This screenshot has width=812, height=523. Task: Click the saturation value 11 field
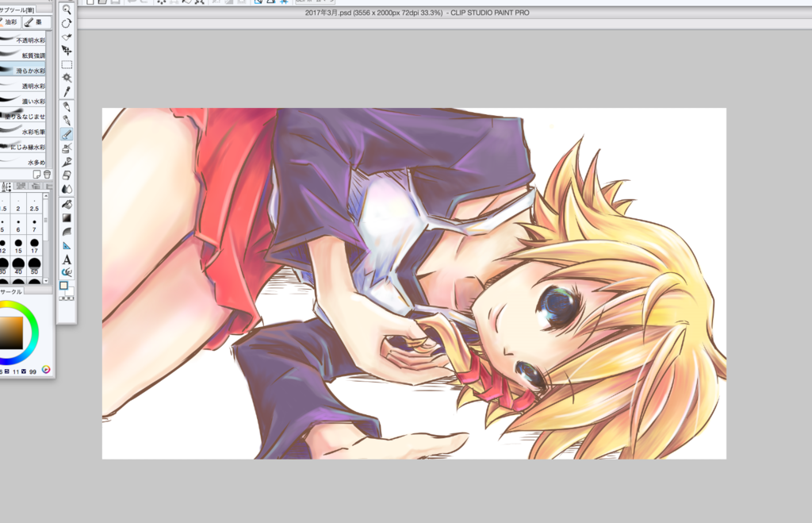[16, 371]
